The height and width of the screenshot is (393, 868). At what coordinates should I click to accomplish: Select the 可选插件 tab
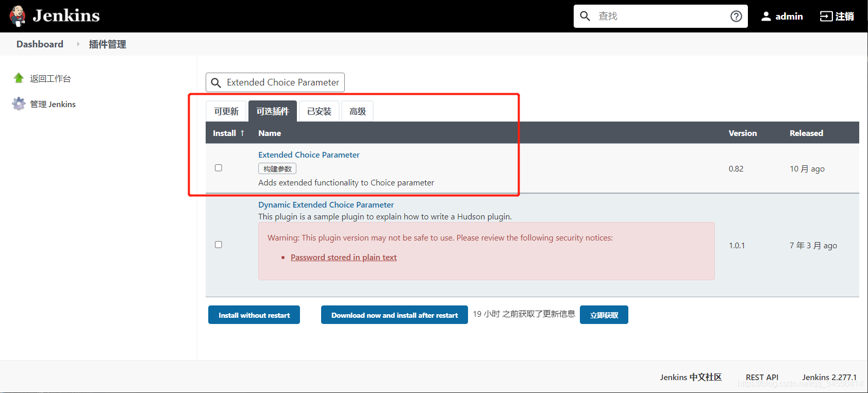click(273, 111)
